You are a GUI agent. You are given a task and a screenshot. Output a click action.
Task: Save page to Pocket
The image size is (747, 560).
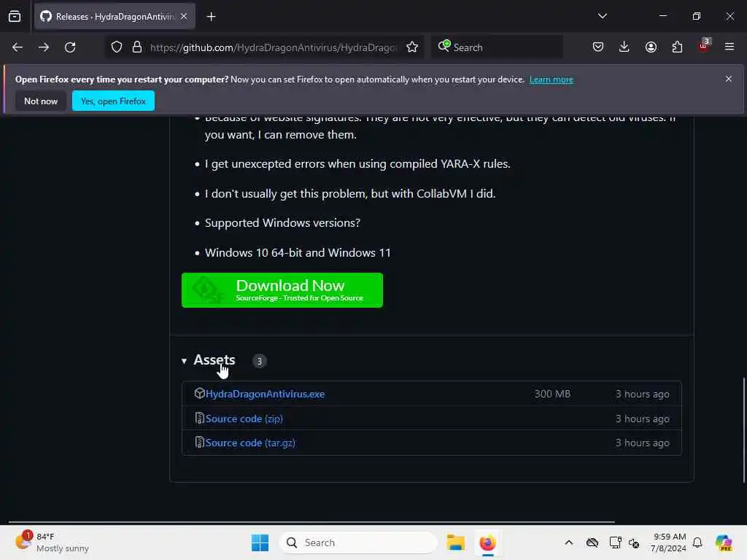598,47
